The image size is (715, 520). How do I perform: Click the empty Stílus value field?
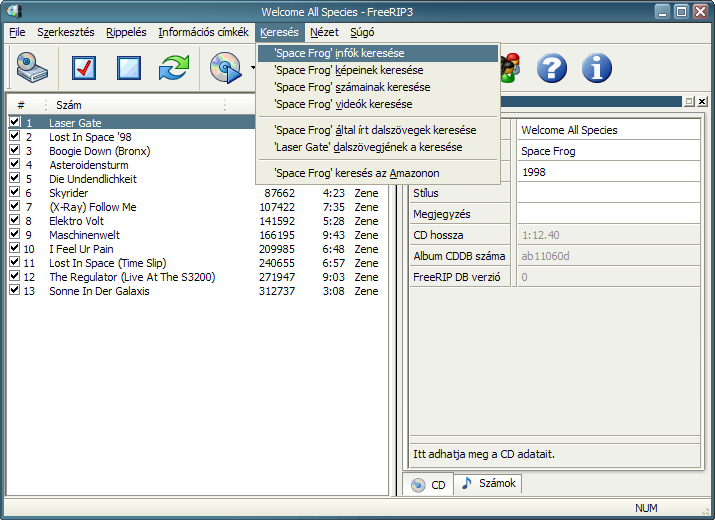[x=609, y=193]
